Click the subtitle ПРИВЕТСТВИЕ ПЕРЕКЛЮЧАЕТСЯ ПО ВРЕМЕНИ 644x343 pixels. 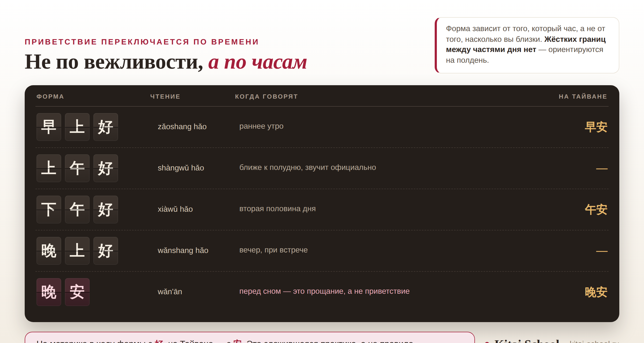[x=142, y=42]
